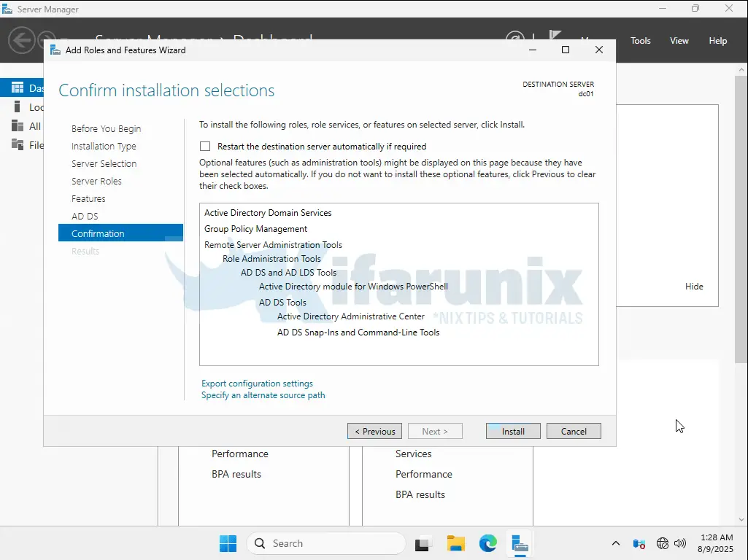Click Active Directory Domain Services entry
The height and width of the screenshot is (560, 748).
(268, 213)
